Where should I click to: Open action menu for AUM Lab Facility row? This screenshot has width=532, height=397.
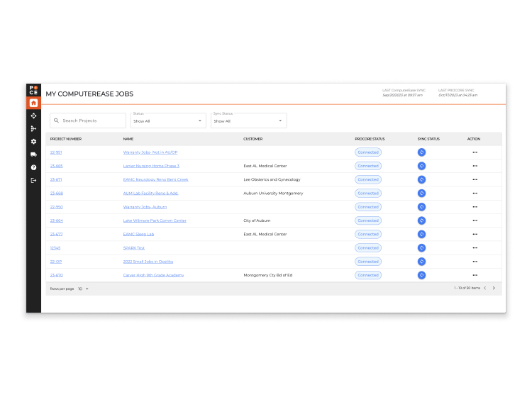(475, 194)
